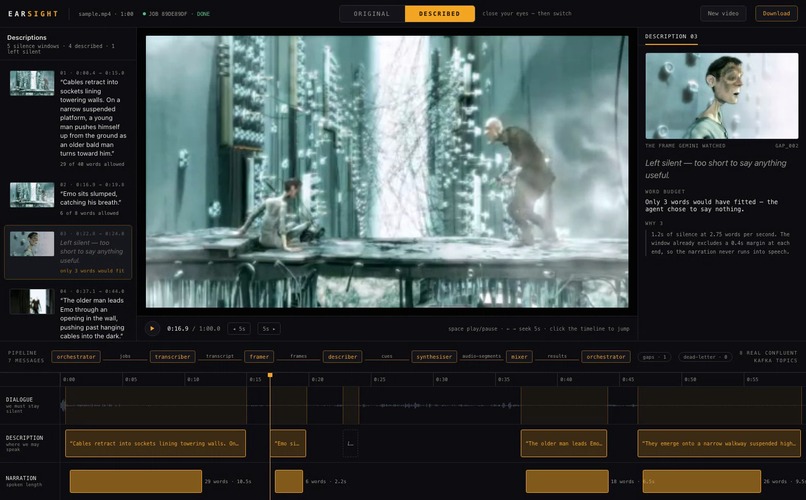The width and height of the screenshot is (806, 500).
Task: Select description 03 "Left silent" card
Action: pyautogui.click(x=68, y=252)
